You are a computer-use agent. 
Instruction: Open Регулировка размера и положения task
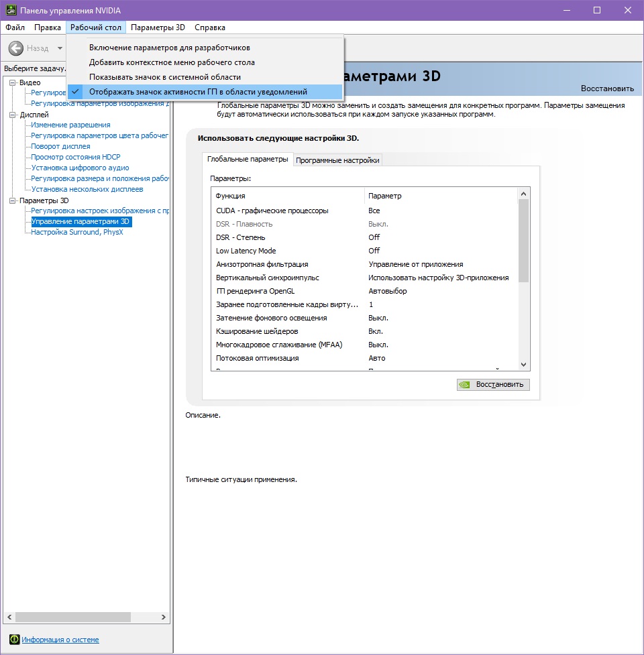point(99,178)
